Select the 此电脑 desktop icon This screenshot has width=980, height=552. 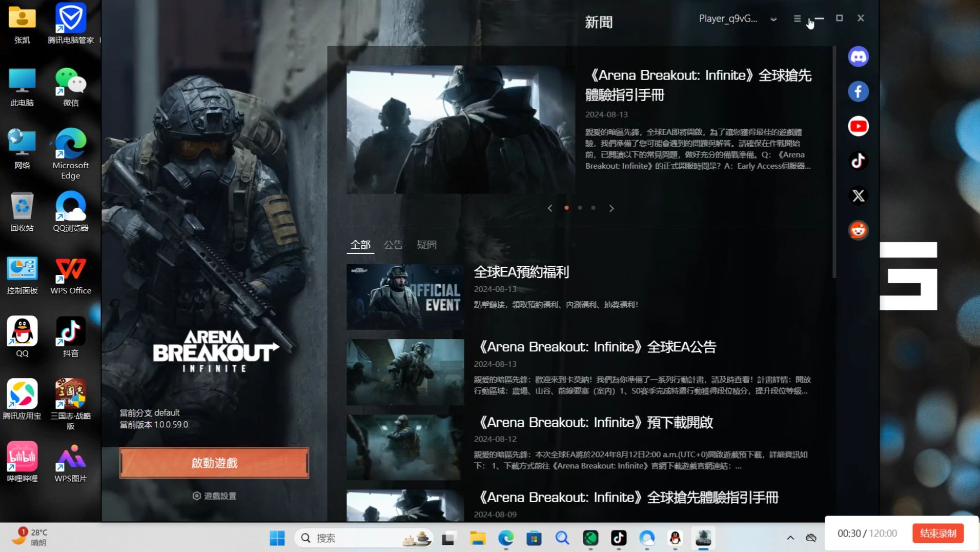click(x=22, y=87)
